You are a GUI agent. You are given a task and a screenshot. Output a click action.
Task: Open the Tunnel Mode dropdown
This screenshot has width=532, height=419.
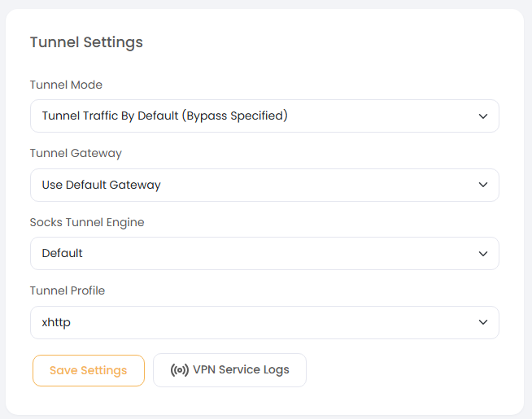click(264, 116)
